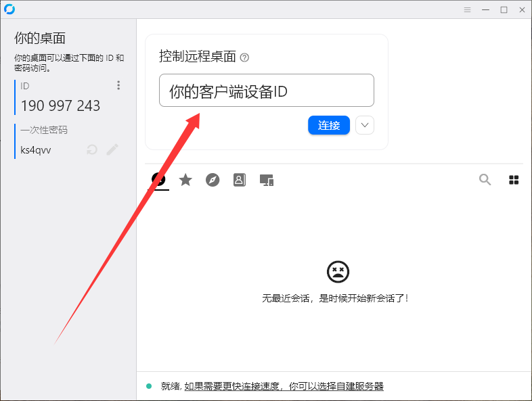Open the discovered devices compass tab
The width and height of the screenshot is (532, 401).
pyautogui.click(x=213, y=180)
